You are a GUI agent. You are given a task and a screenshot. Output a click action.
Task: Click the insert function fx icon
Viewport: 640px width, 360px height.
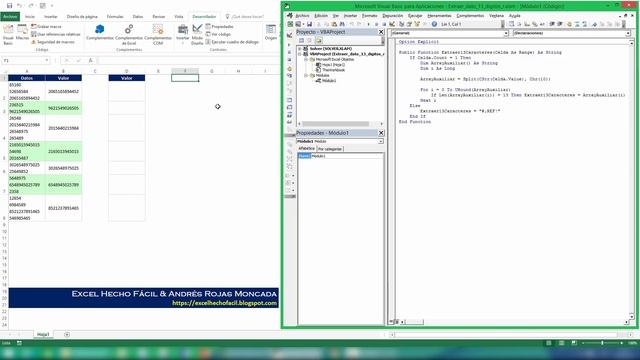pos(91,60)
